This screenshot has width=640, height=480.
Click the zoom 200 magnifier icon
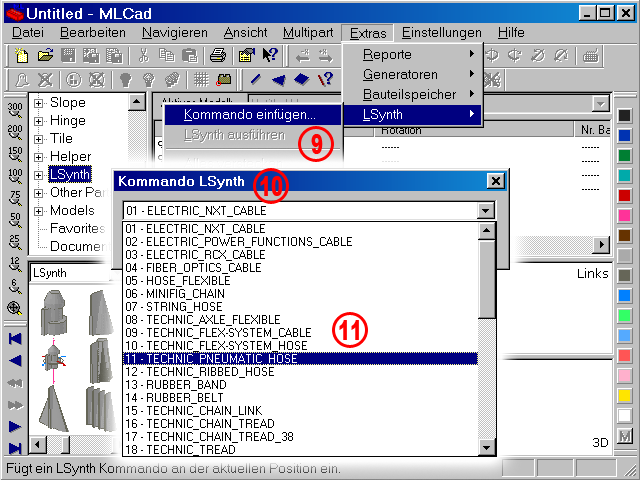(x=15, y=132)
